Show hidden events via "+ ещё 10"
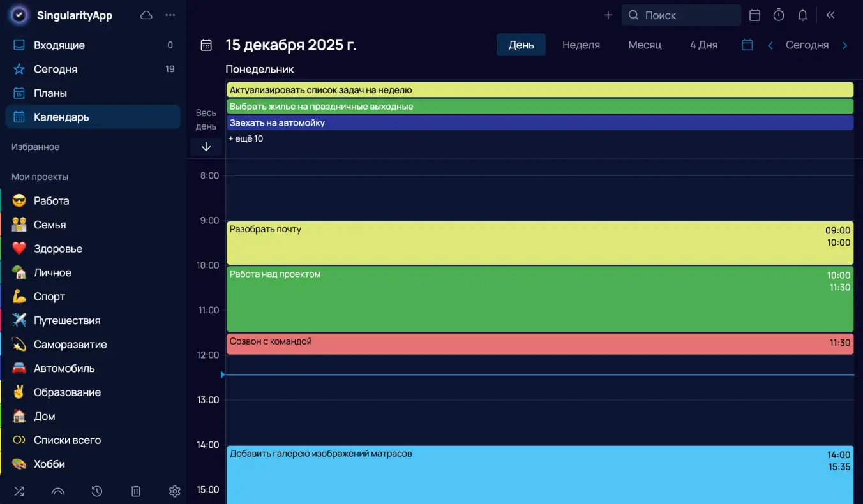Screen dimensions: 863x504 [246, 138]
